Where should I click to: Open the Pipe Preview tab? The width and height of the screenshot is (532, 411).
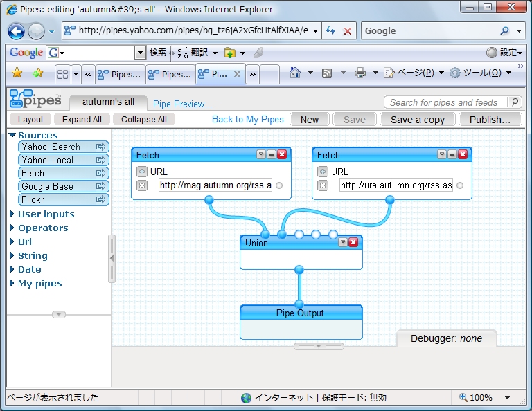point(182,104)
